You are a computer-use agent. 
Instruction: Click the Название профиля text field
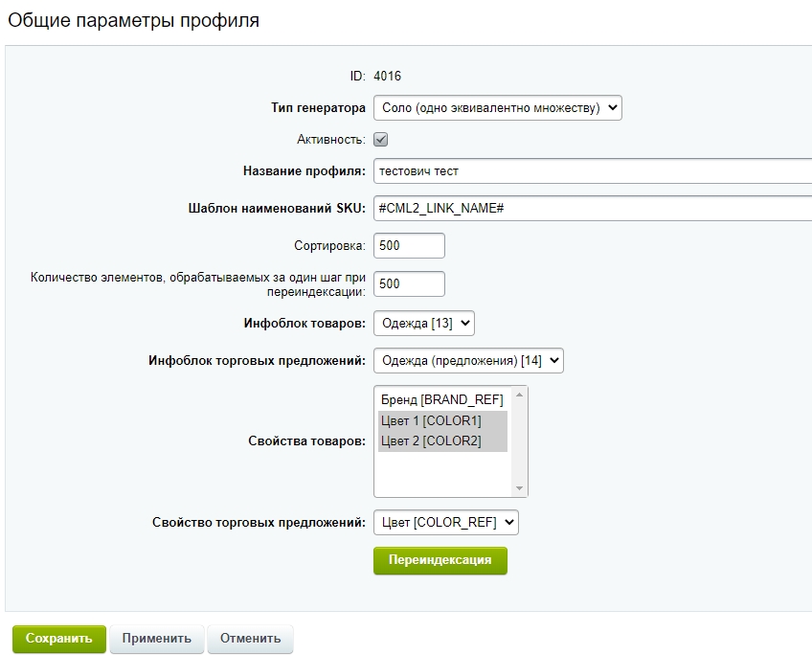click(x=592, y=171)
